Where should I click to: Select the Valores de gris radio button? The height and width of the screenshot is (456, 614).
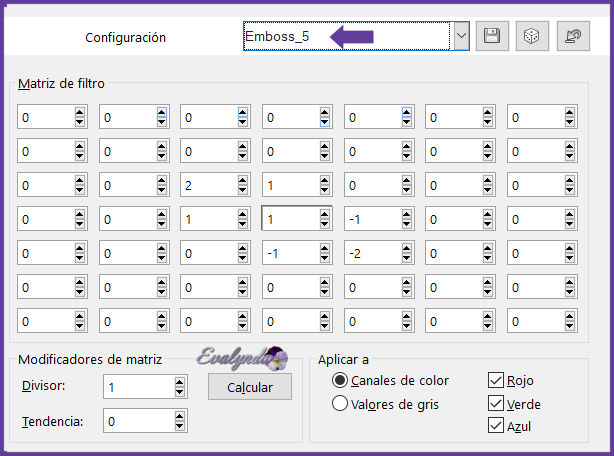click(x=340, y=404)
